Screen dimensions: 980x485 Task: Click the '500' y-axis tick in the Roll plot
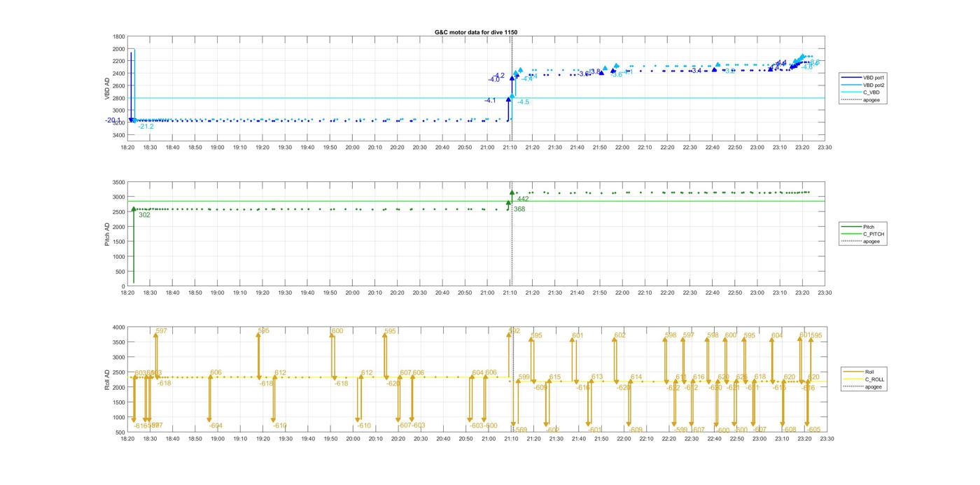point(120,433)
